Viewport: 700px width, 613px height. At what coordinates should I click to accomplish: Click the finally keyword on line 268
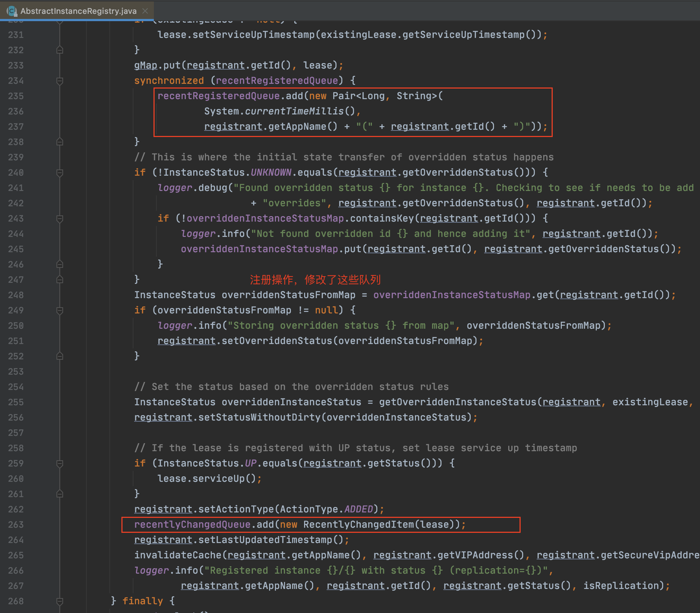[x=143, y=601]
